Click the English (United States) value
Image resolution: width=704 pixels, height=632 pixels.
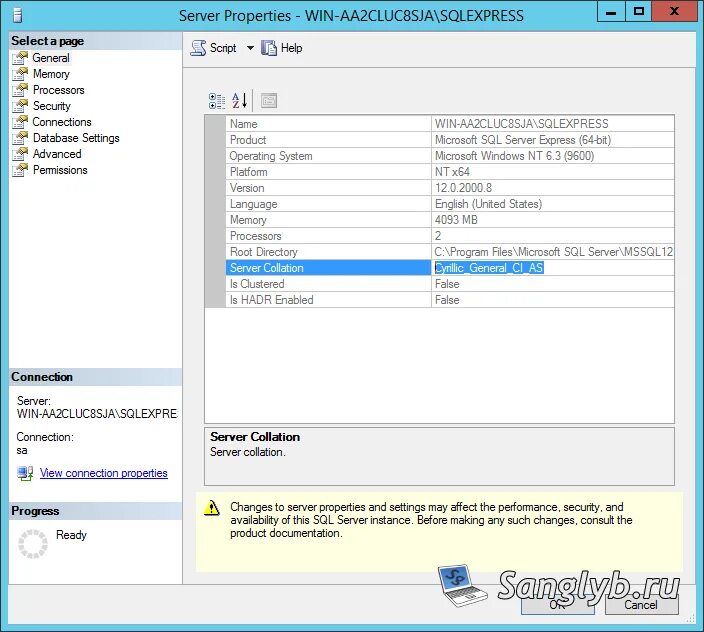(x=488, y=204)
